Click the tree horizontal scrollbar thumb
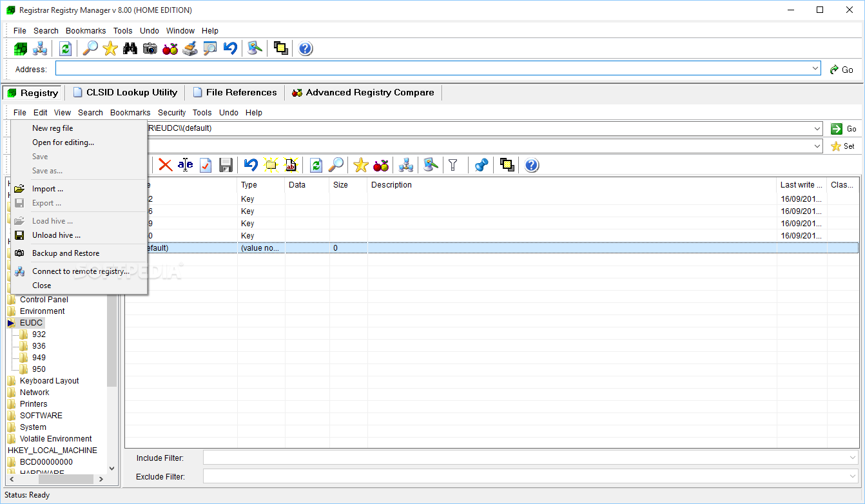 66,479
